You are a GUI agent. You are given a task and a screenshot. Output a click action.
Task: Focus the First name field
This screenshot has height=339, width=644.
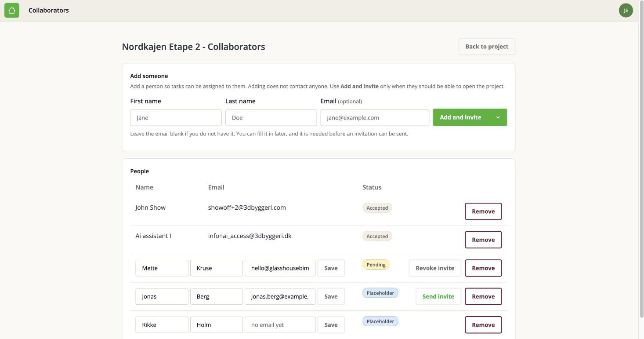(176, 118)
